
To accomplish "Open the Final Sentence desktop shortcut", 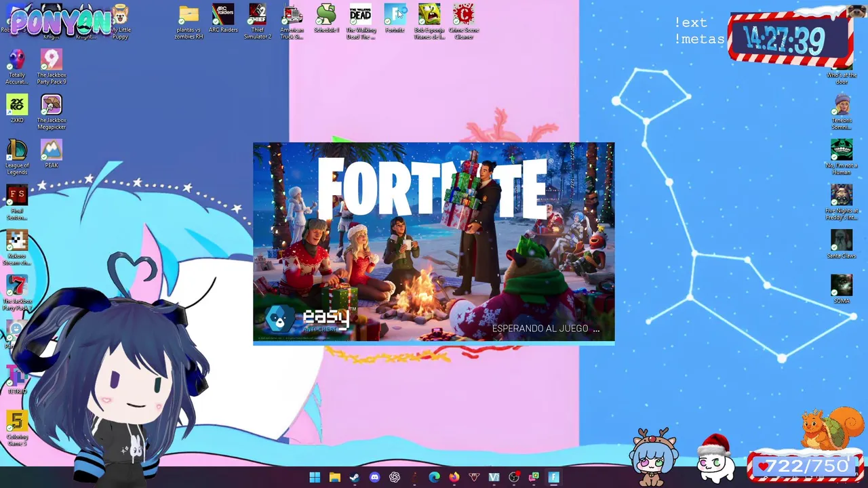I will click(x=17, y=202).
